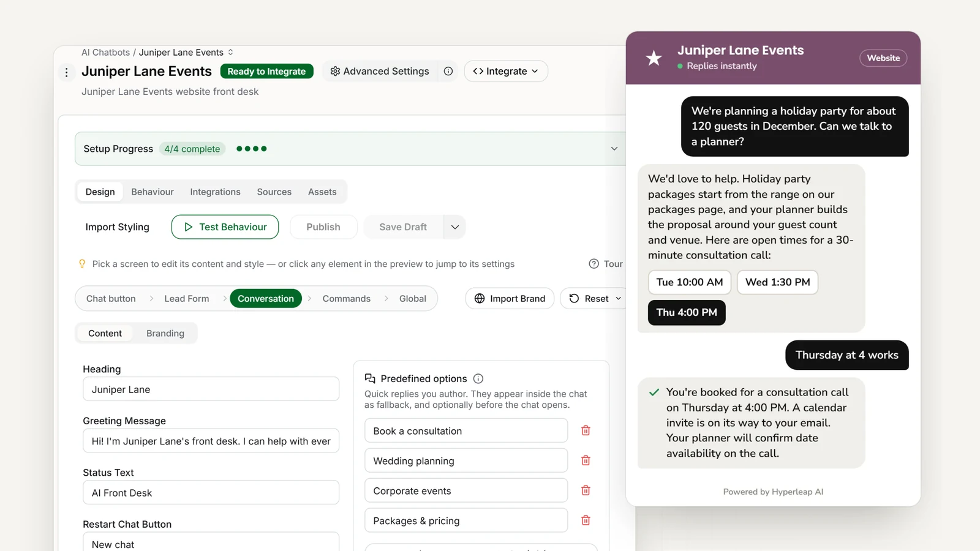Switch chatbot using the breadcrumb selector arrows
The height and width of the screenshot is (551, 980).
(x=230, y=53)
